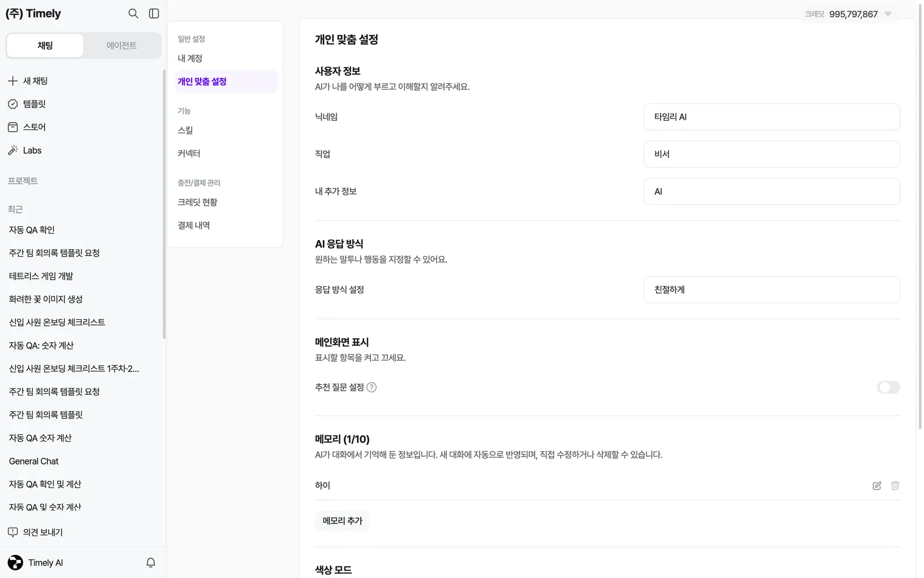
Task: Open 스토어 via its store icon
Action: click(x=13, y=127)
